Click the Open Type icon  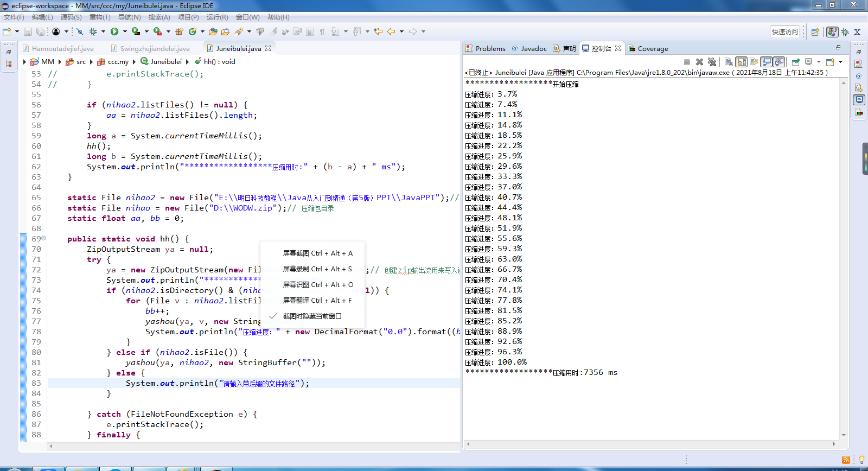point(213,31)
